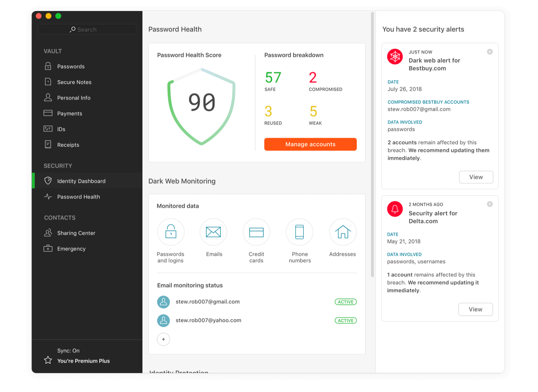
Task: Click the Credit cards monitoring icon
Action: [256, 232]
